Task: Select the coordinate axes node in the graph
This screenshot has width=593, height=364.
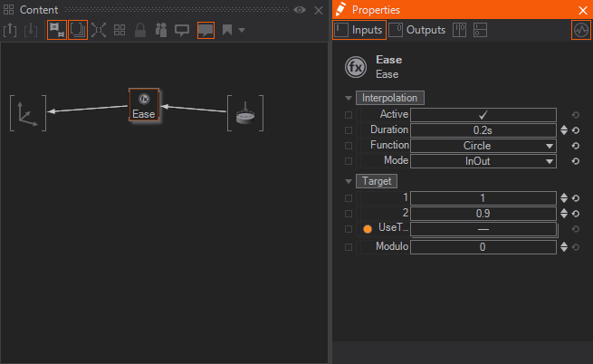Action: 27,112
